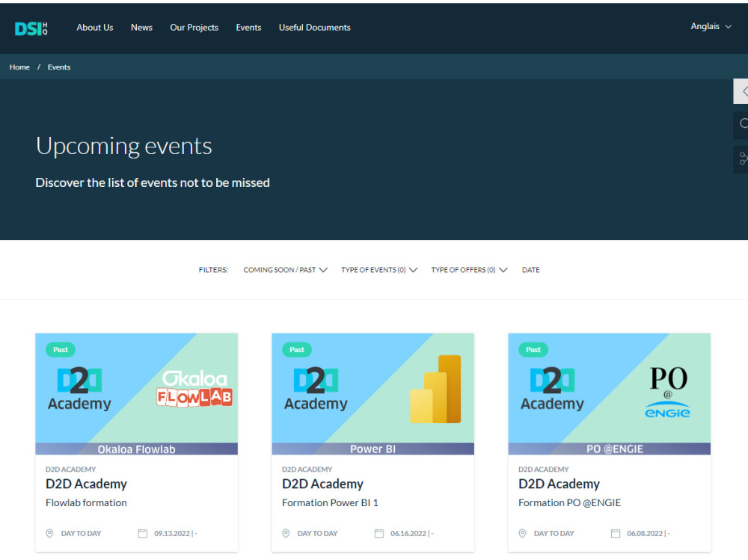Click Past badge on PO @ENGIE card
This screenshot has height=560, width=748.
(533, 350)
